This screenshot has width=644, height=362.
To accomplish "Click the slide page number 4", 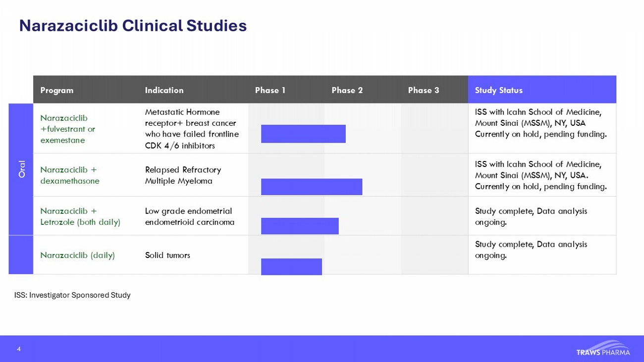I will coord(19,349).
